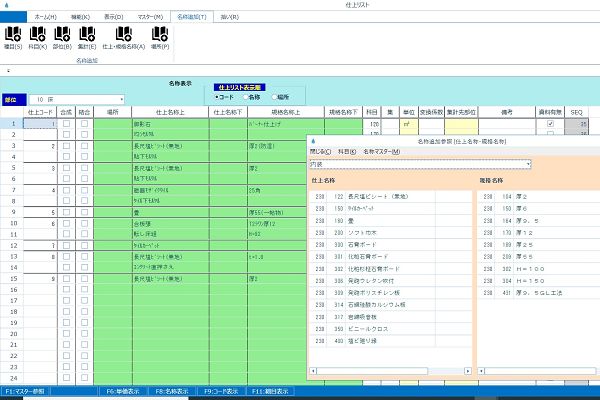The width and height of the screenshot is (600, 400).
Task: Click the F8:名称表示 function button
Action: pyautogui.click(x=172, y=391)
